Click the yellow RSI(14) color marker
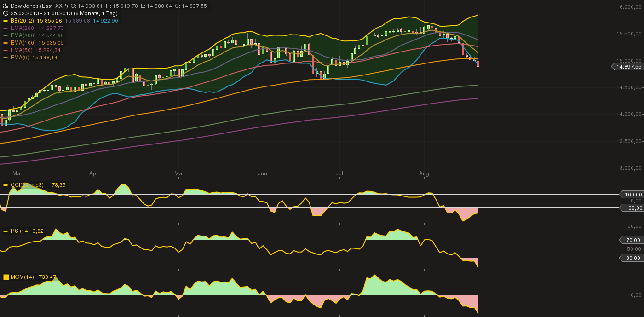The width and height of the screenshot is (644, 317). (x=6, y=231)
